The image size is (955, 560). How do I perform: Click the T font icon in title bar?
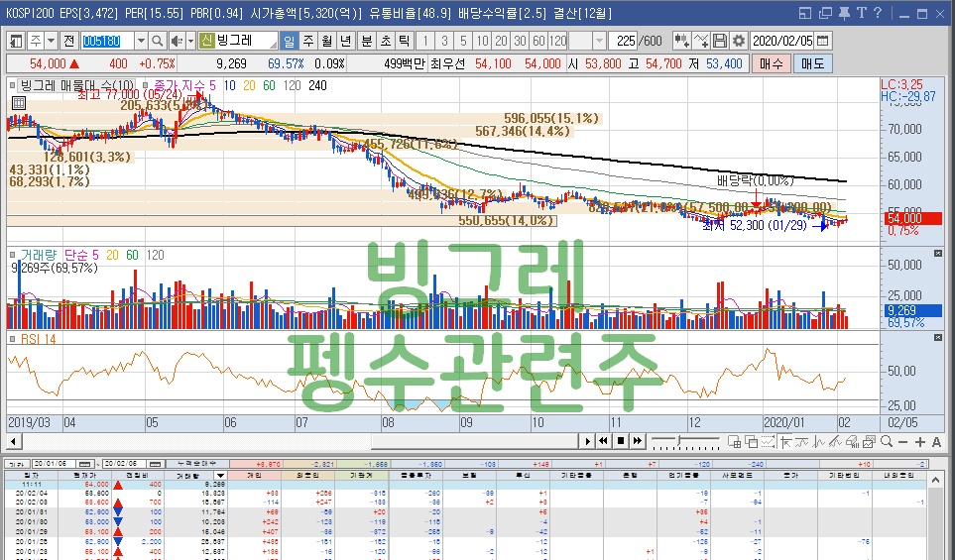861,13
